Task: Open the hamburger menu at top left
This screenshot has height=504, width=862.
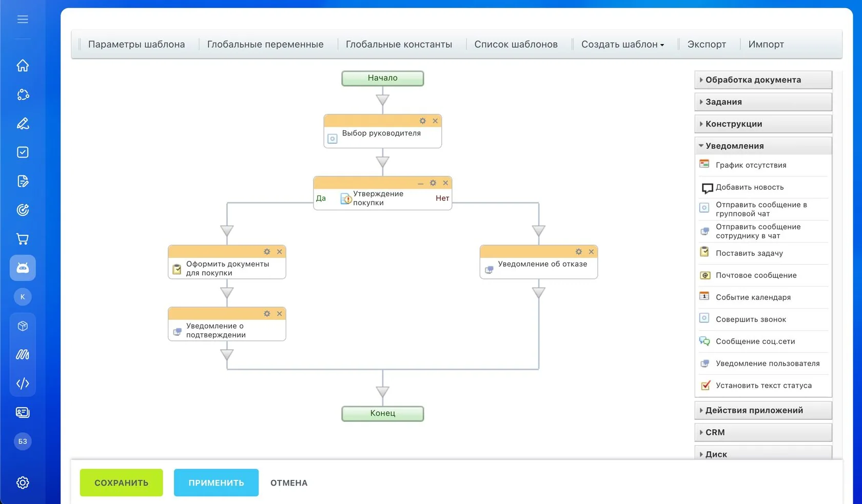Action: (23, 19)
